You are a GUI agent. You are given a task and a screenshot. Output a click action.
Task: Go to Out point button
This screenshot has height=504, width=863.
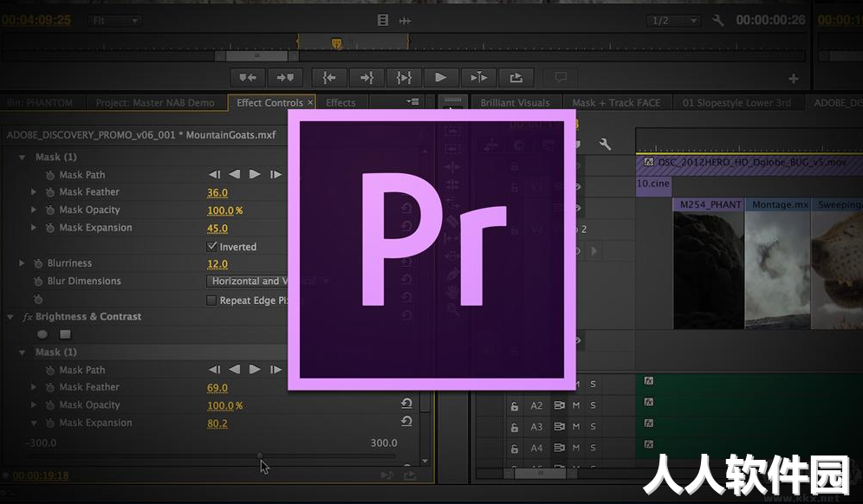[x=367, y=78]
